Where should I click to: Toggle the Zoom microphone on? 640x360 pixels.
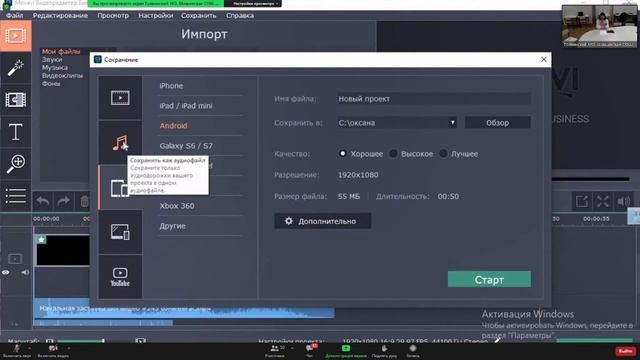click(17, 348)
